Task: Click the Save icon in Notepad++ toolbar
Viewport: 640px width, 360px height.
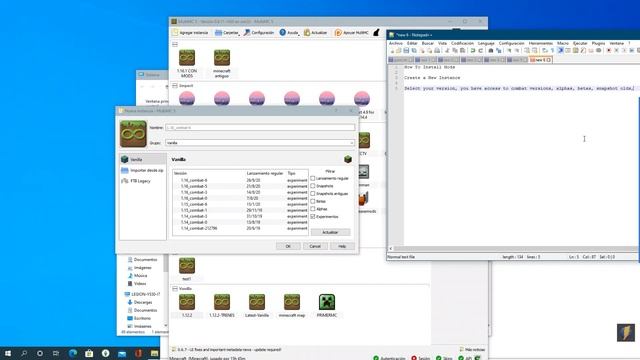Action: [406, 51]
